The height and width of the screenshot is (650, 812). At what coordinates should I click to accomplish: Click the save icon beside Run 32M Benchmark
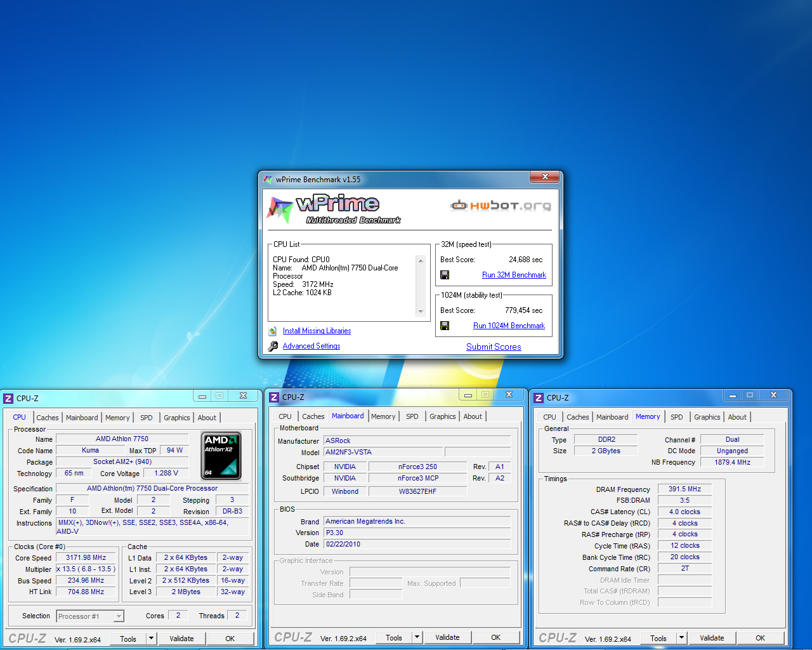tap(445, 275)
